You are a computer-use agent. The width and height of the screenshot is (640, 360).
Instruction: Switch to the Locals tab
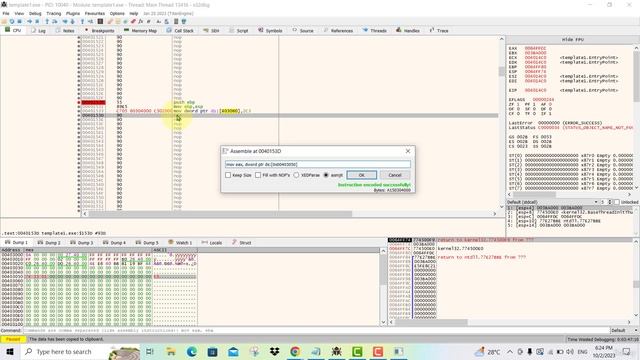pyautogui.click(x=212, y=242)
